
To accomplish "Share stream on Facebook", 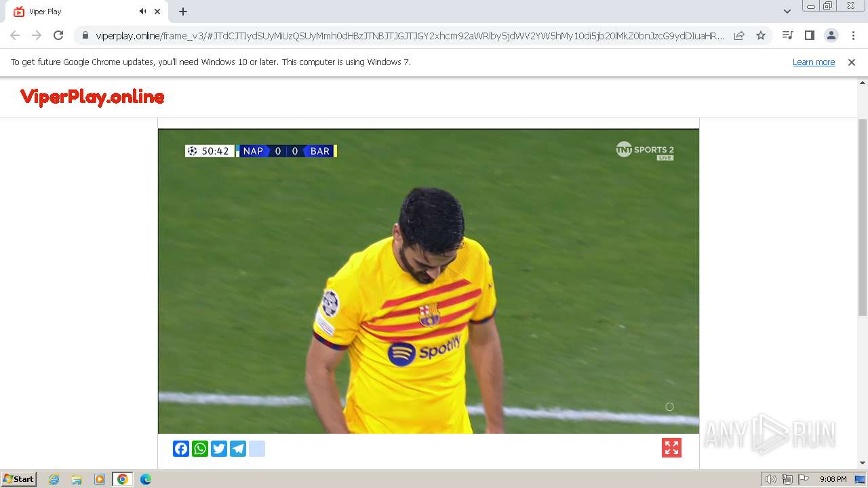I will click(x=181, y=449).
